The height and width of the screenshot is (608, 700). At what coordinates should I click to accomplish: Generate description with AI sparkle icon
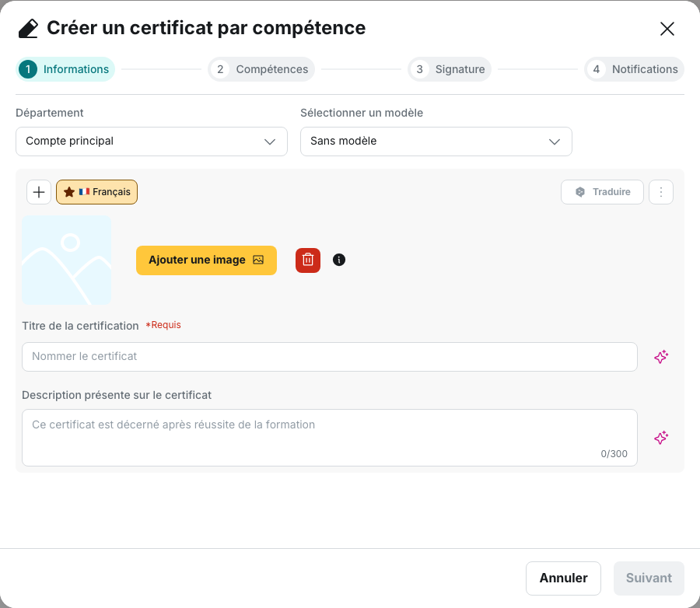[x=661, y=438]
